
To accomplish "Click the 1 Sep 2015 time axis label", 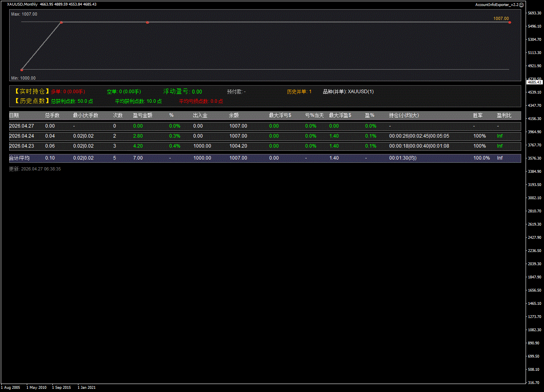I will [x=61, y=388].
